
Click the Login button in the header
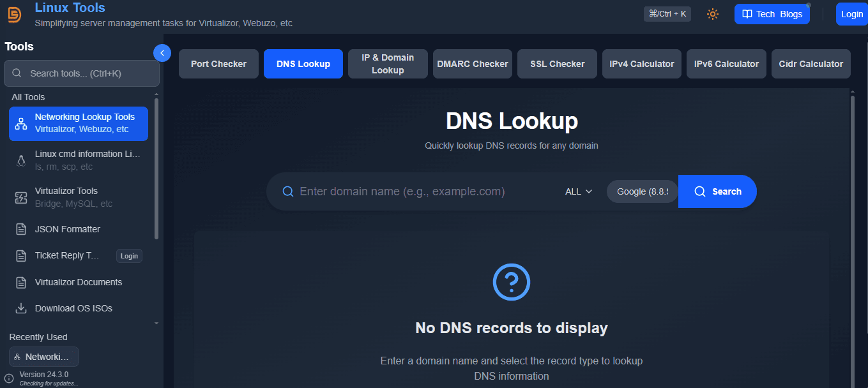pyautogui.click(x=852, y=14)
